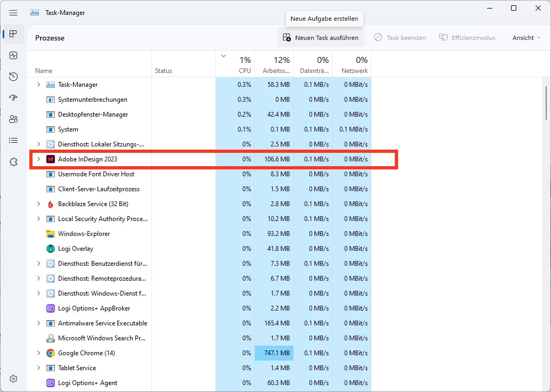This screenshot has width=551, height=392.
Task: Click the Logi Options+ AppBroker icon
Action: click(x=51, y=308)
